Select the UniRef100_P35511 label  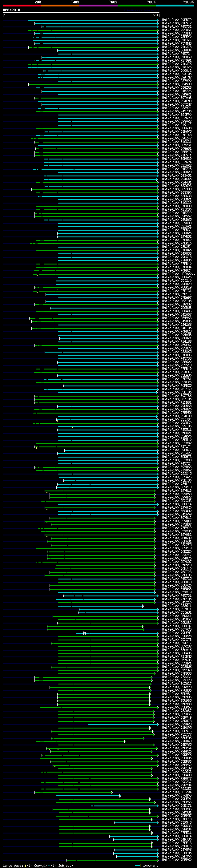[x=177, y=430]
